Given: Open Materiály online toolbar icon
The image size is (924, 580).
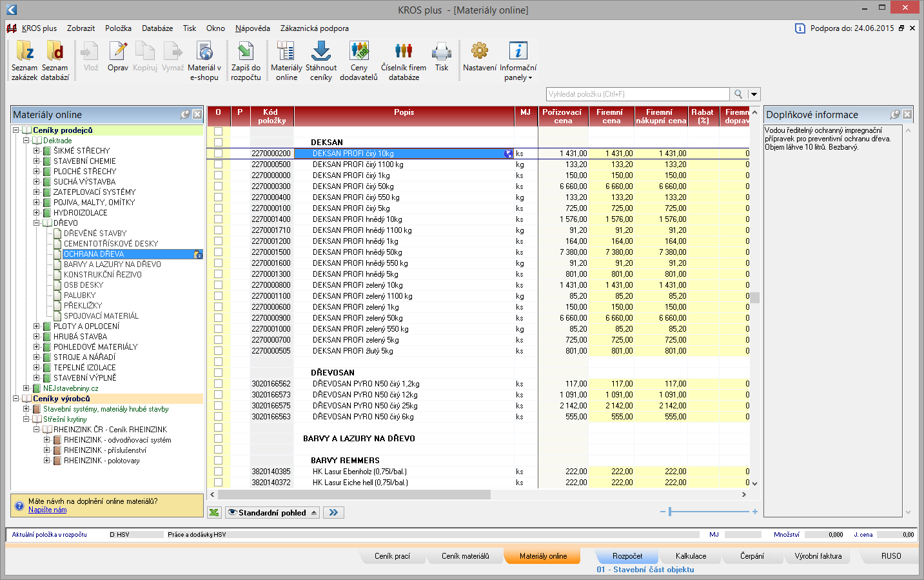Looking at the screenshot, I should tap(286, 61).
